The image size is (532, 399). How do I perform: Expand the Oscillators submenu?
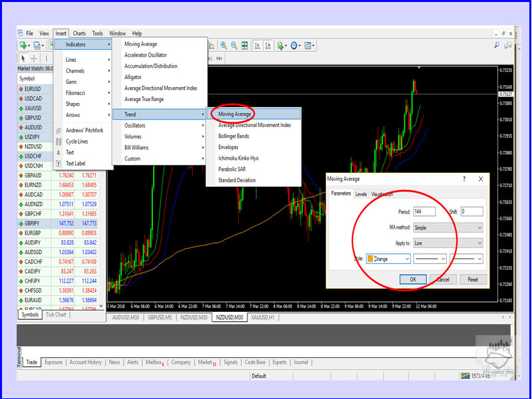point(160,126)
